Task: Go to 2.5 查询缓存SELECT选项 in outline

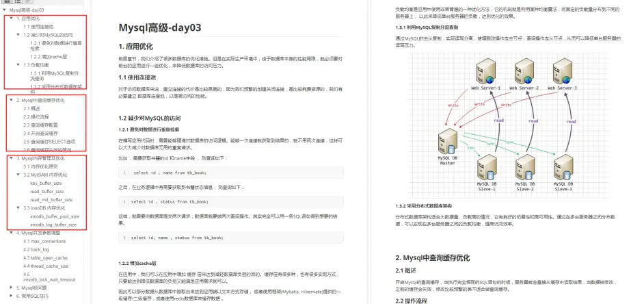Action: point(49,142)
